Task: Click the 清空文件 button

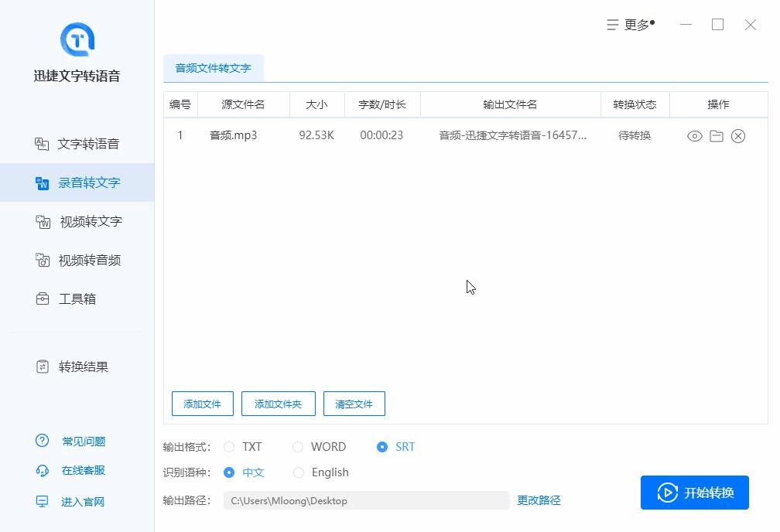Action: coord(354,404)
